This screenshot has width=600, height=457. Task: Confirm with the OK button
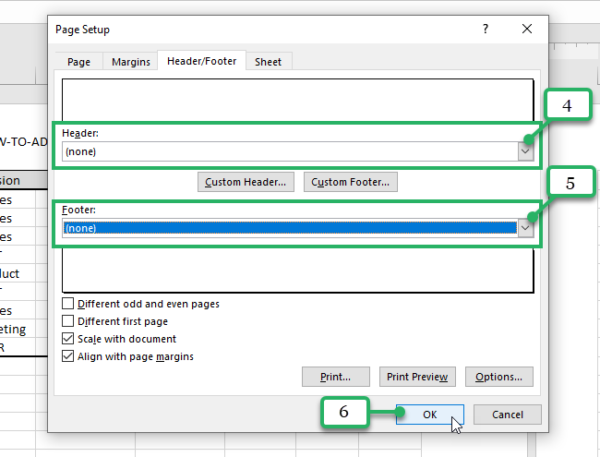pyautogui.click(x=430, y=415)
